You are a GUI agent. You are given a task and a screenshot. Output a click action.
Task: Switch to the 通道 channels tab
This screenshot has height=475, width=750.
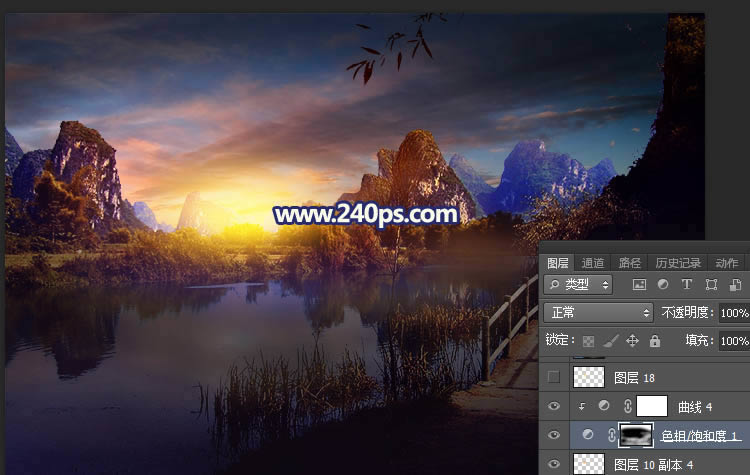point(593,263)
